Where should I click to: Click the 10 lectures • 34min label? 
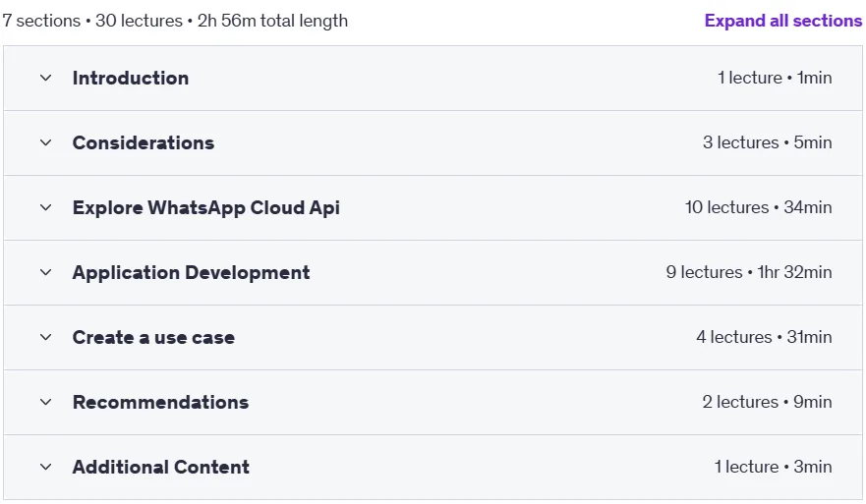pyautogui.click(x=758, y=207)
